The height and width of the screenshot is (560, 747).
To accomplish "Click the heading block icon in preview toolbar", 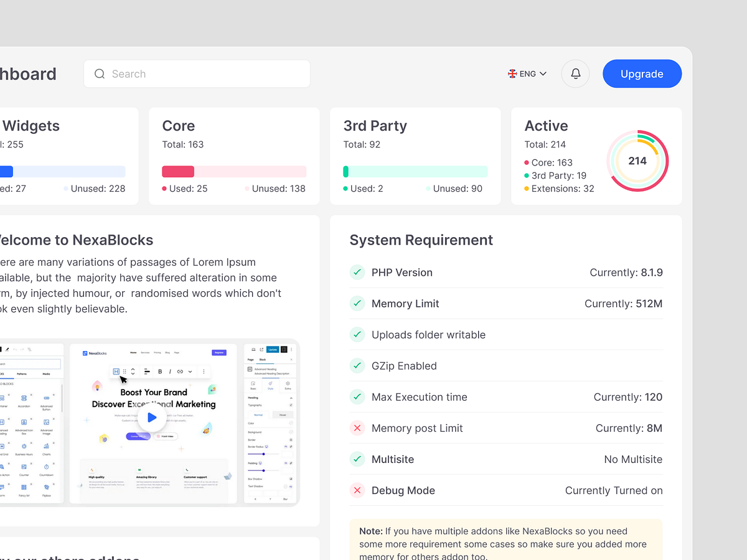I will pos(116,371).
